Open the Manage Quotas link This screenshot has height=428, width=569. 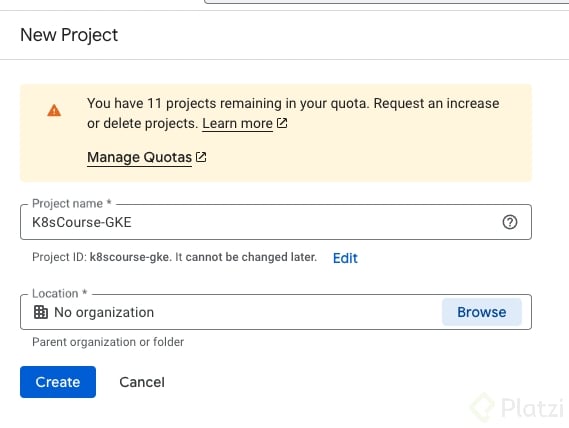[x=139, y=157]
